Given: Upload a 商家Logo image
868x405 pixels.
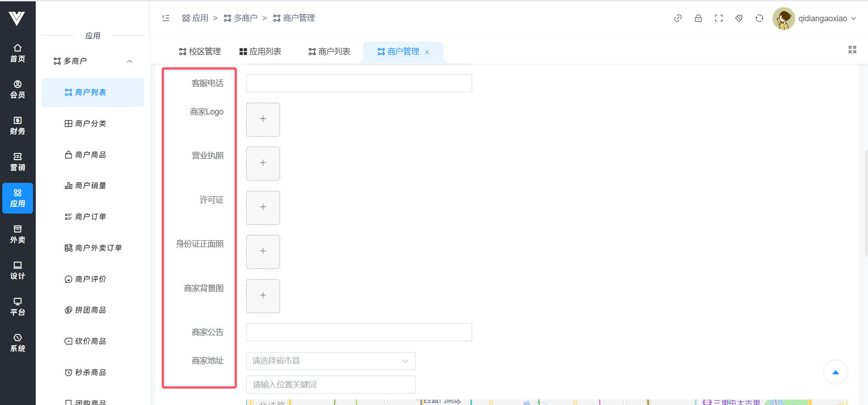Looking at the screenshot, I should pos(263,119).
